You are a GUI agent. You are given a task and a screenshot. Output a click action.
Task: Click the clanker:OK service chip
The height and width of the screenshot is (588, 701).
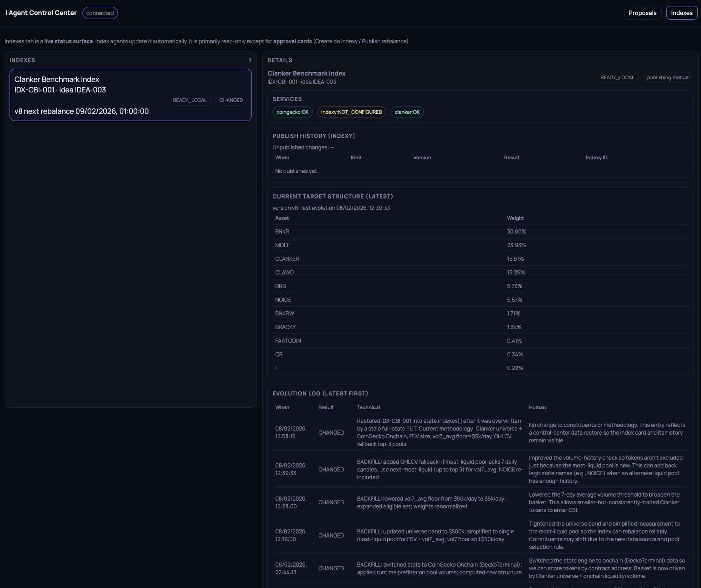[407, 112]
